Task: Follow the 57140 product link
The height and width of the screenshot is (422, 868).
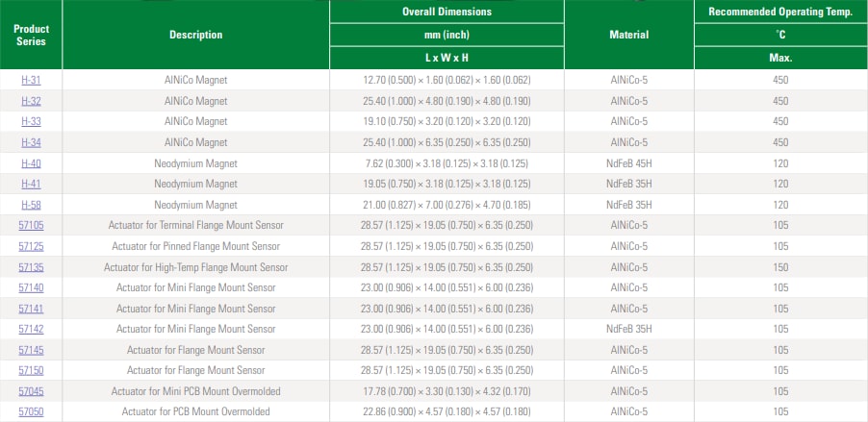Action: [31, 287]
